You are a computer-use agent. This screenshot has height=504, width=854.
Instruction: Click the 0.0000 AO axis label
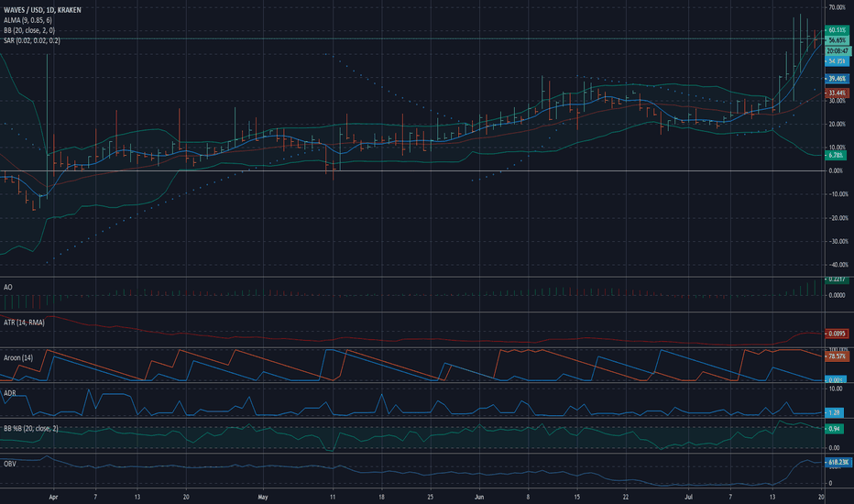click(837, 295)
